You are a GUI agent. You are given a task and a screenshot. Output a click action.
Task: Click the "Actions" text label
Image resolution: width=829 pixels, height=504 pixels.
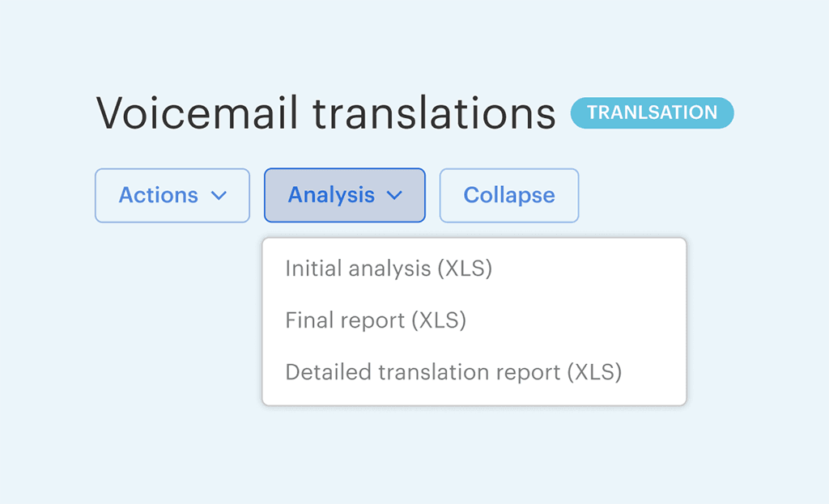[x=159, y=195]
